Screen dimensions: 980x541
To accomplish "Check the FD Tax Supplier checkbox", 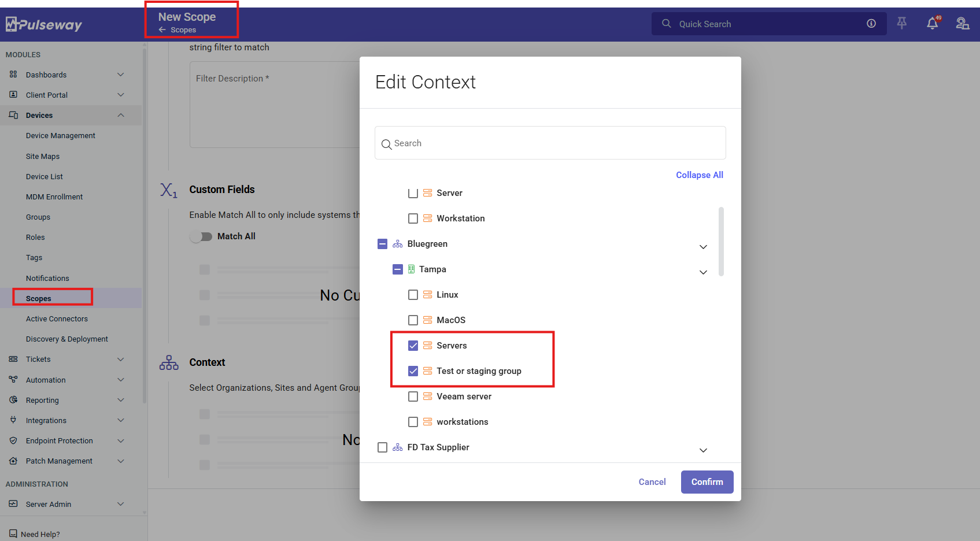I will (382, 447).
